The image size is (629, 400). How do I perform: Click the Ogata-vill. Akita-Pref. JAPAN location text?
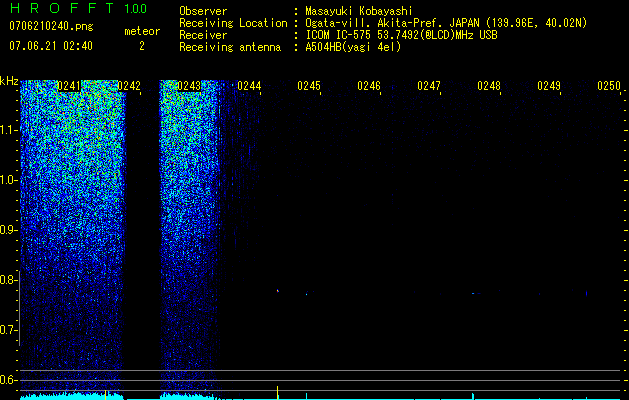point(446,23)
